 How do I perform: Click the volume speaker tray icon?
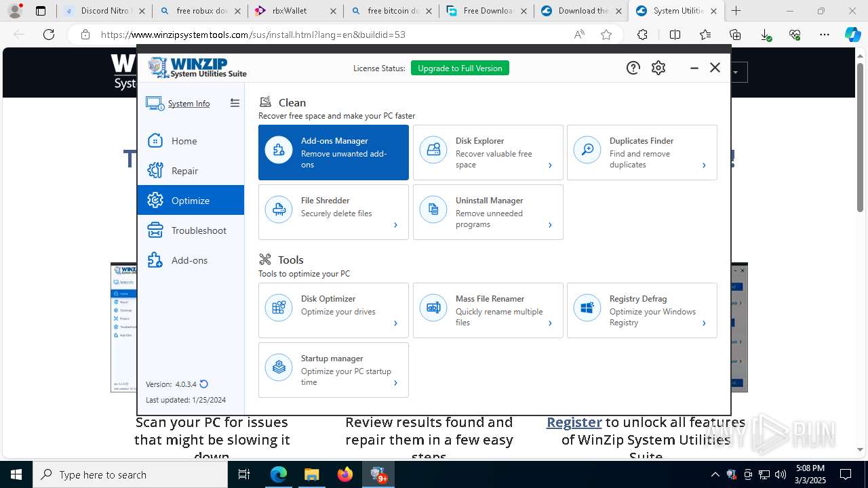(780, 474)
